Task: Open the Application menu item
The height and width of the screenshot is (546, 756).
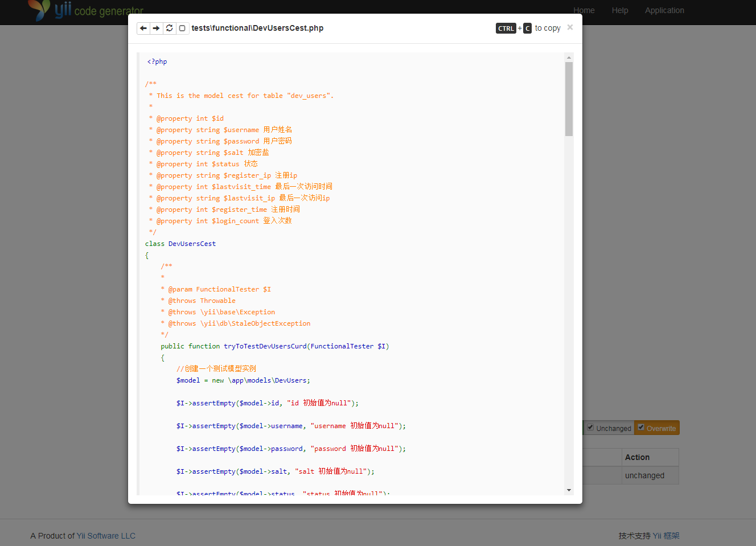Action: pos(664,10)
